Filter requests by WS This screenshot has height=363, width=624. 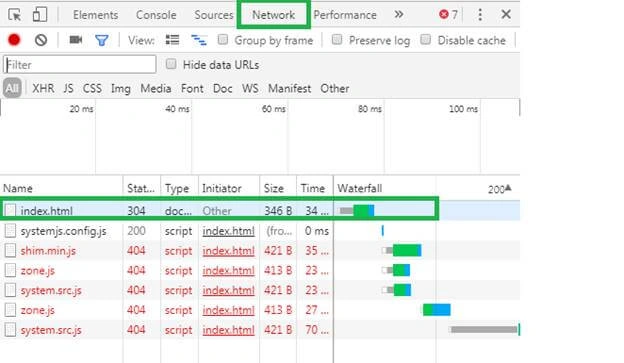coord(250,88)
